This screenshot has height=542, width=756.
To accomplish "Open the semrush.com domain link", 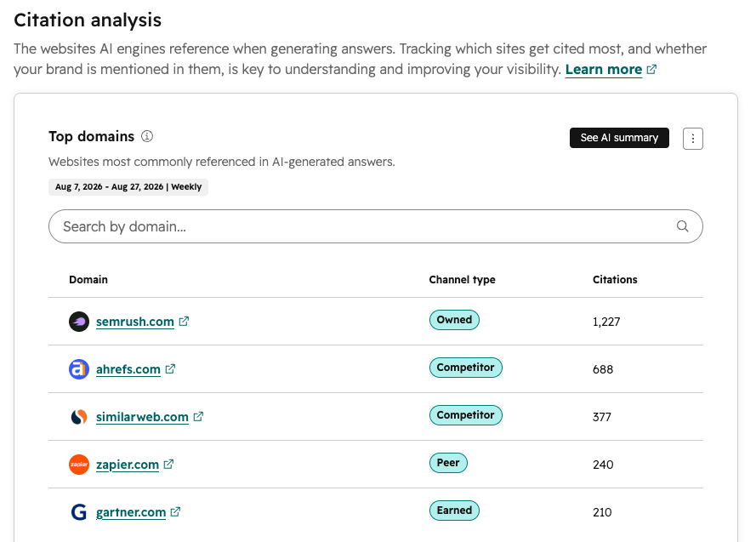I will pyautogui.click(x=135, y=322).
